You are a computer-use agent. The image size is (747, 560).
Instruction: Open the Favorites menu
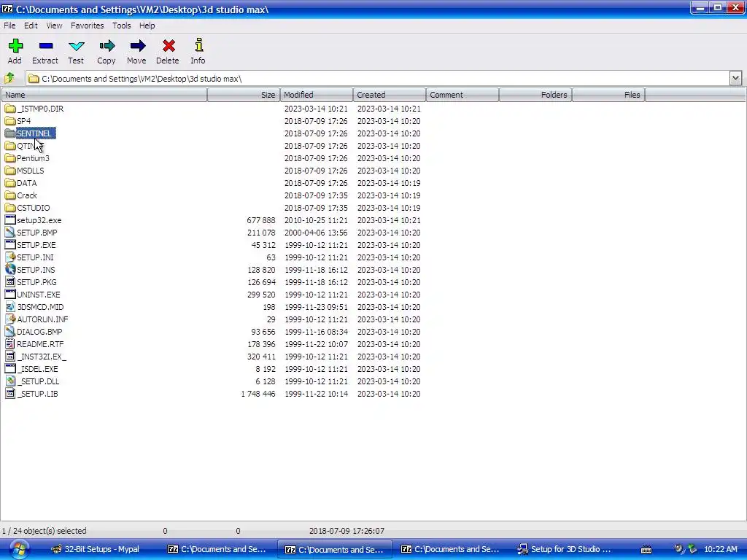tap(88, 26)
